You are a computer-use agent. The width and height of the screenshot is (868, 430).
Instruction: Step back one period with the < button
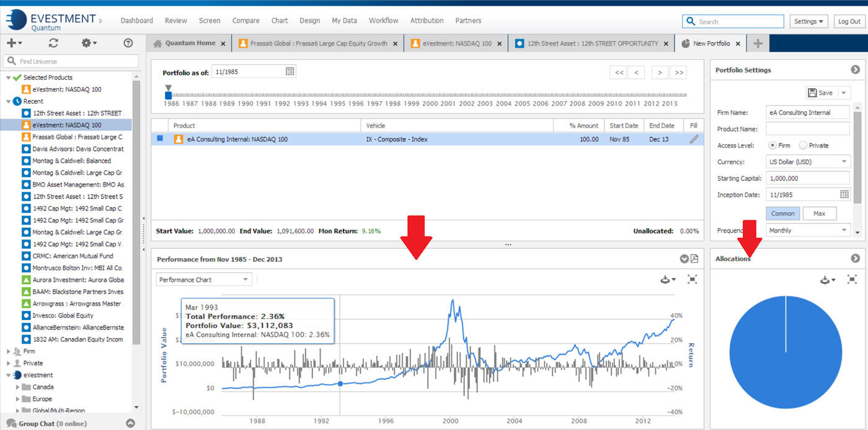(637, 73)
